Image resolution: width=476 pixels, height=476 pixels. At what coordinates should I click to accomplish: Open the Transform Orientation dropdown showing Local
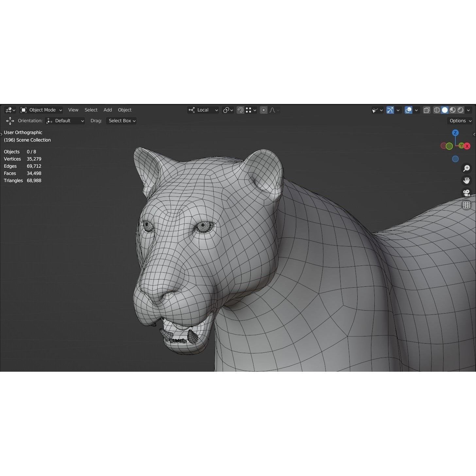click(203, 110)
